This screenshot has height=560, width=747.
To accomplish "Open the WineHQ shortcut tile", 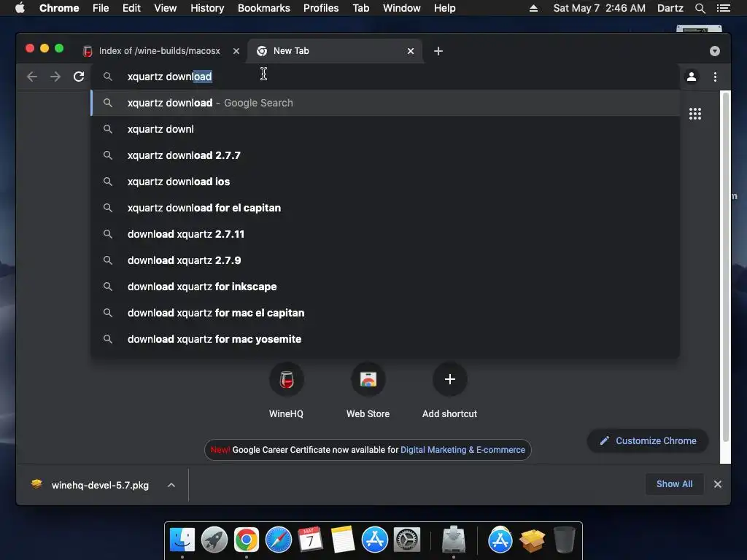I will click(286, 390).
